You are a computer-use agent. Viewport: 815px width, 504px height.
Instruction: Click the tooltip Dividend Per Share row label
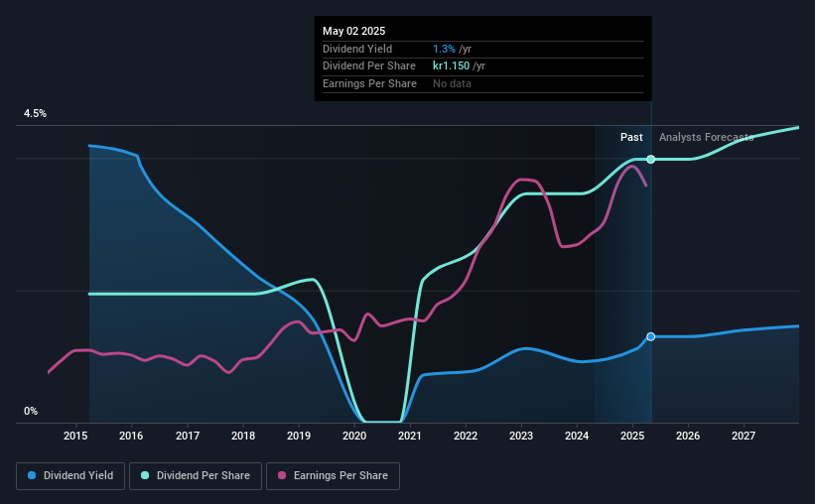tap(369, 66)
